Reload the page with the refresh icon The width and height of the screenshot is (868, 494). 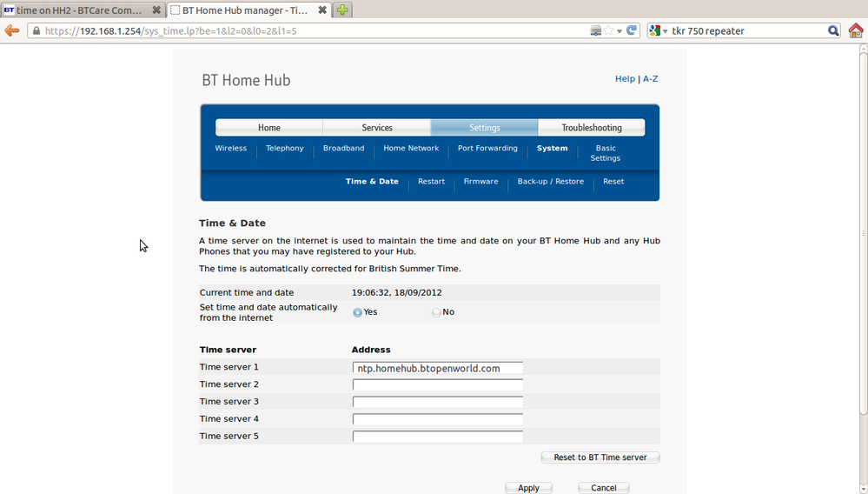point(632,30)
